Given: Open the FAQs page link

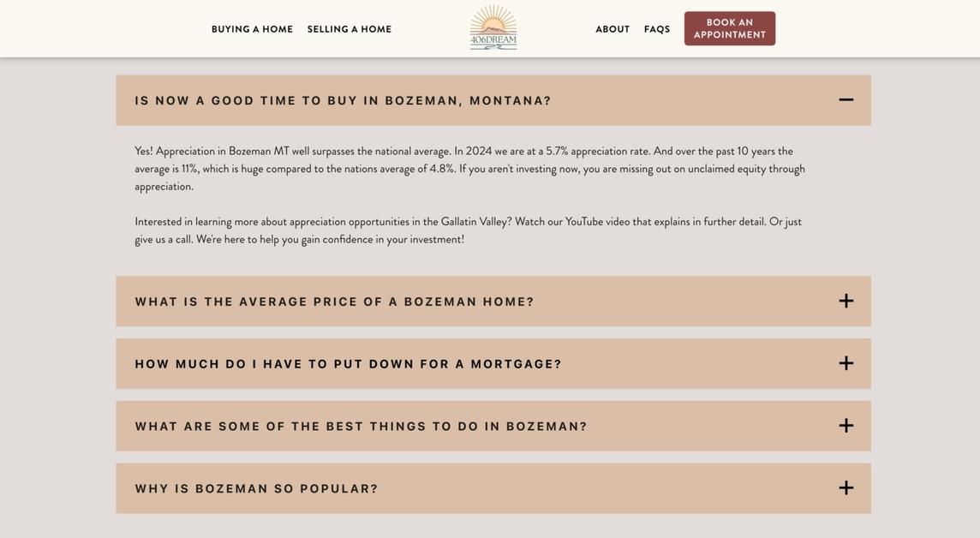Looking at the screenshot, I should tap(657, 29).
